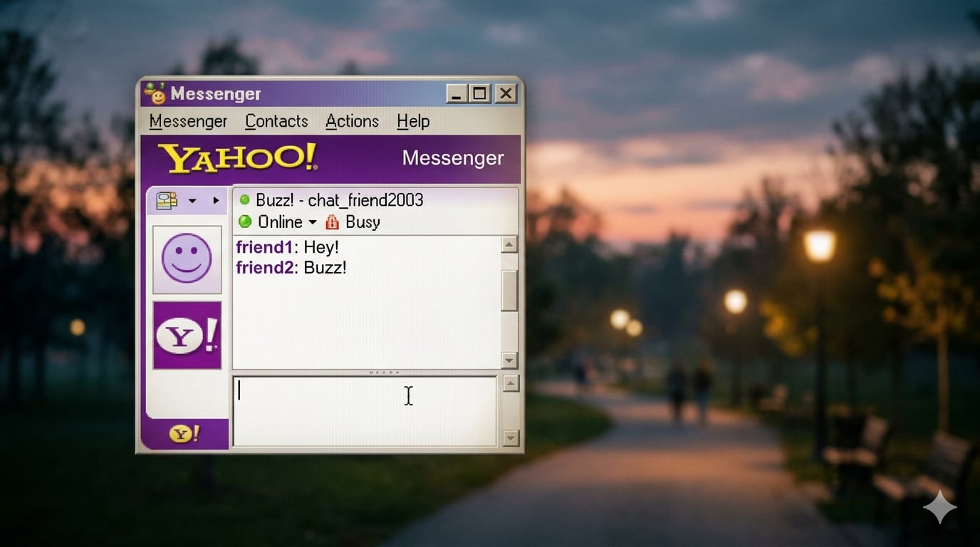Open the Actions menu

(352, 122)
